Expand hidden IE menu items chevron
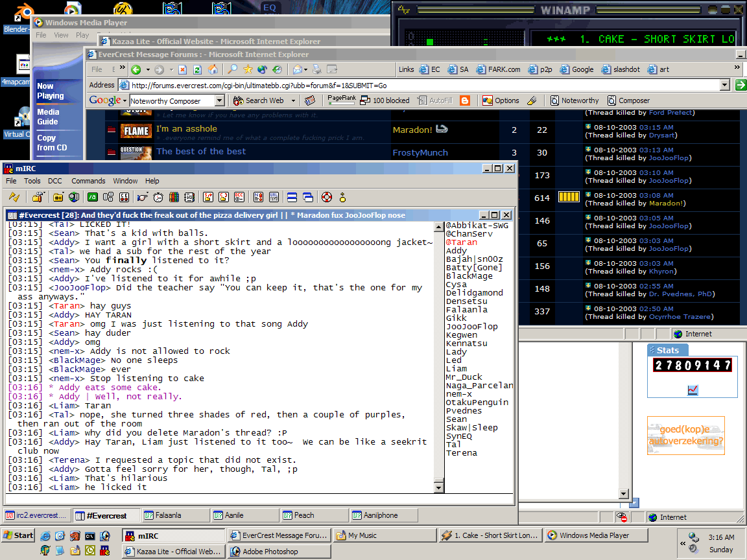This screenshot has width=747, height=560. (123, 67)
